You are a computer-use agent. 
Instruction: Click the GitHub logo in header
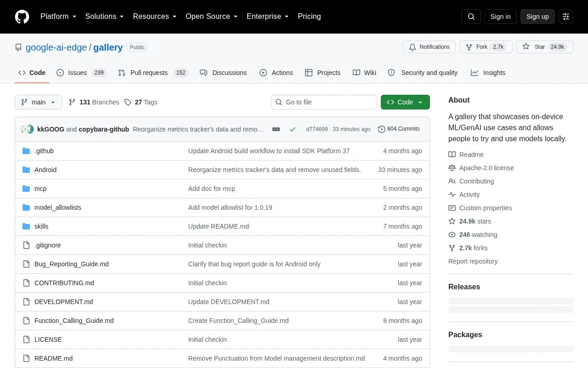pos(22,17)
